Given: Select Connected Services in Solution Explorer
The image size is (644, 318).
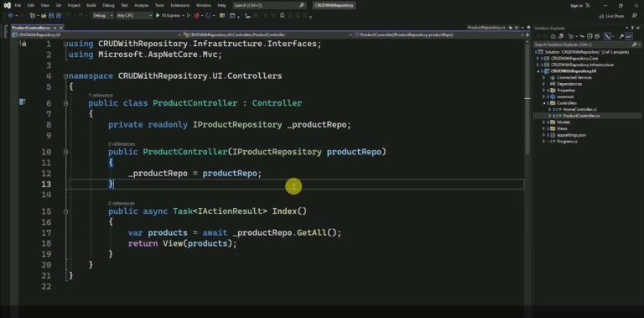Looking at the screenshot, I should click(574, 78).
